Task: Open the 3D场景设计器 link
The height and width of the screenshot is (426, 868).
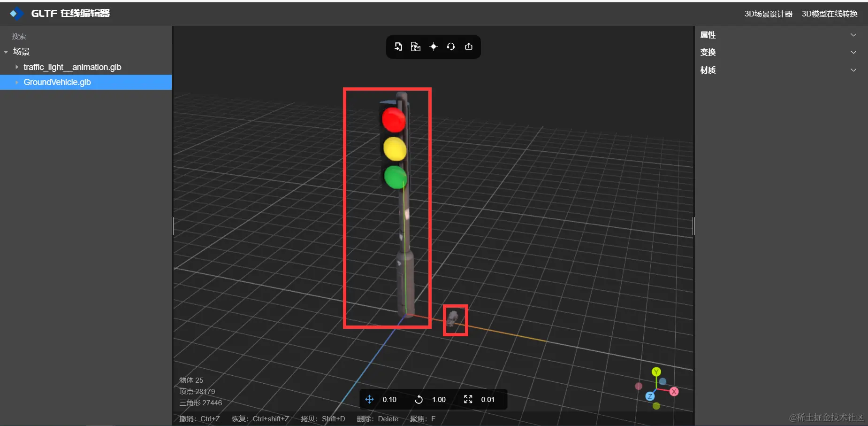Action: pos(768,14)
